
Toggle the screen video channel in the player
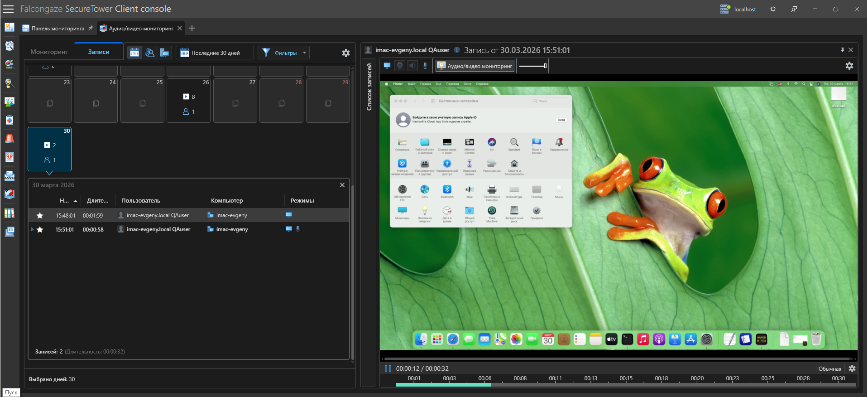(x=387, y=66)
